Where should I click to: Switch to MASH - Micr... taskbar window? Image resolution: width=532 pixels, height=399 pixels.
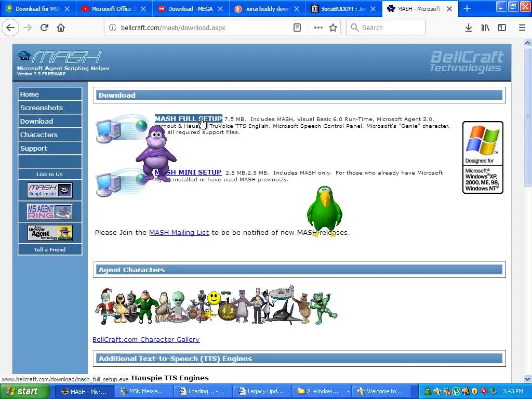pos(84,392)
